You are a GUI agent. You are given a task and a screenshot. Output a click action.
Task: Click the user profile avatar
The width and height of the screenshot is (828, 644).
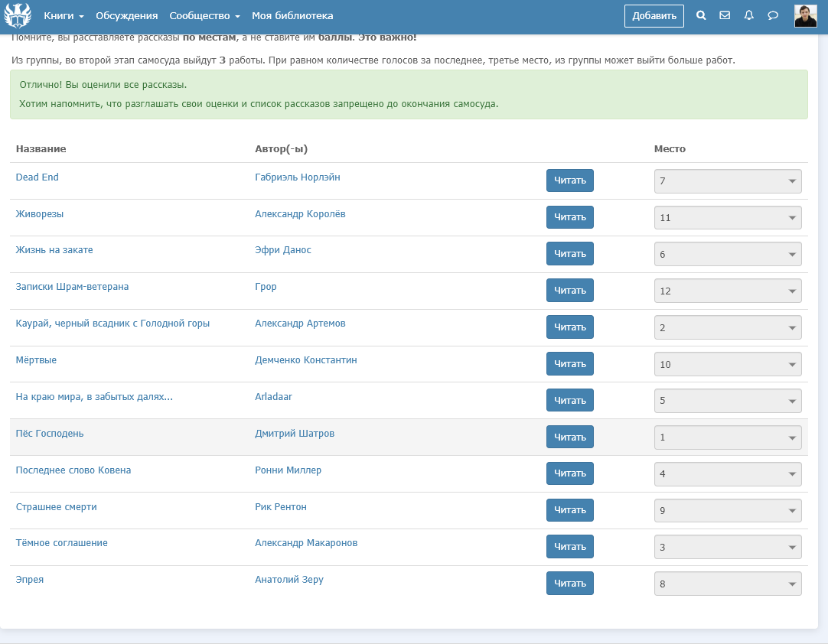click(x=805, y=15)
